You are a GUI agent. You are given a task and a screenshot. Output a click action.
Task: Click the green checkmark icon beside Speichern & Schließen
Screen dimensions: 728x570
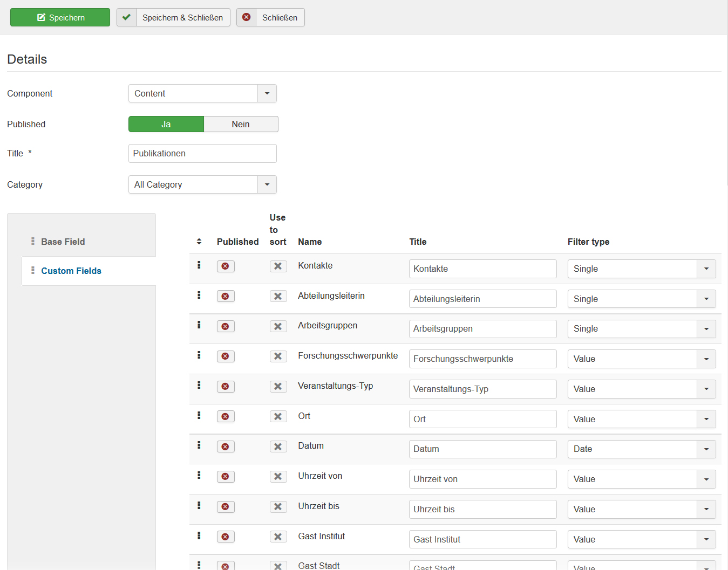click(x=126, y=17)
